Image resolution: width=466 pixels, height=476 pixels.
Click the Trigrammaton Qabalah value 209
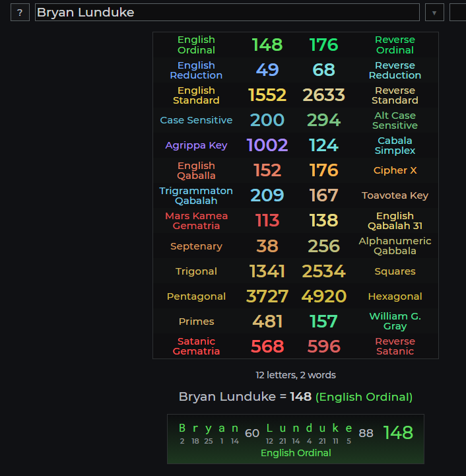[x=267, y=195]
